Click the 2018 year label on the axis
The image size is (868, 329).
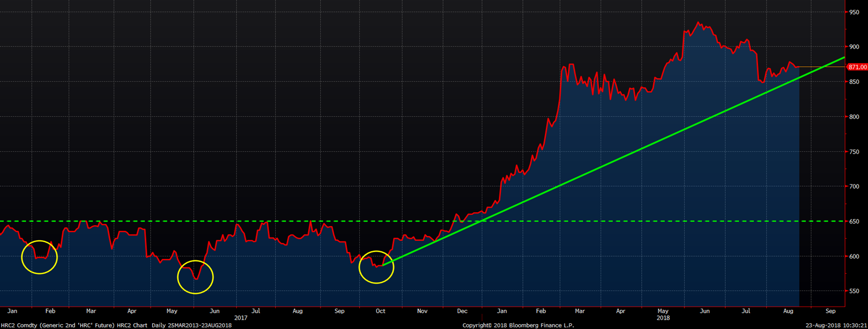pyautogui.click(x=663, y=318)
